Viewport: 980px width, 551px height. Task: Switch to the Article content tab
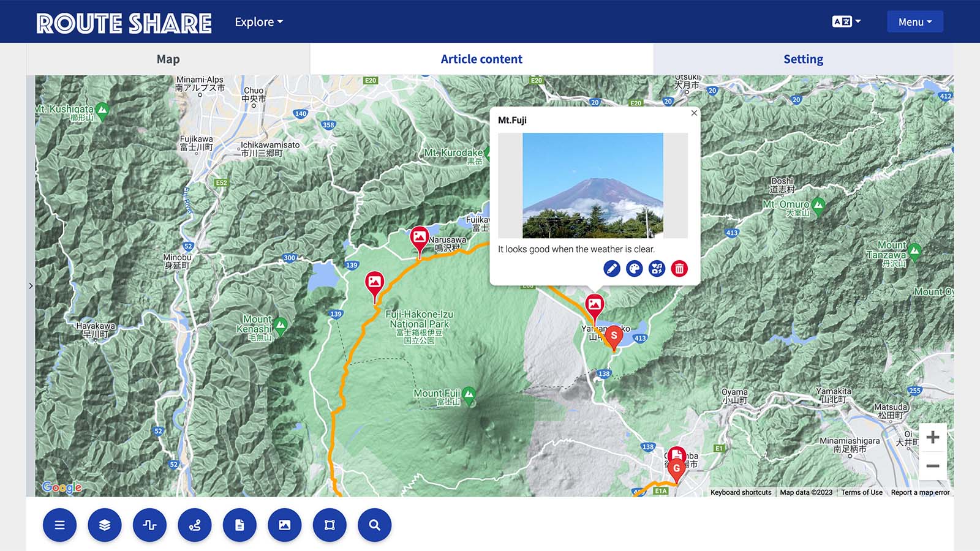[x=481, y=59]
